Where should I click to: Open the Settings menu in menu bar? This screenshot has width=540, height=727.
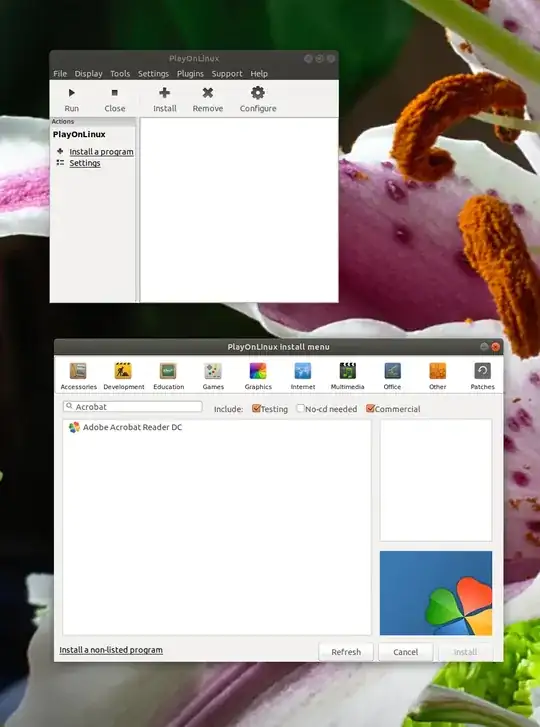(x=153, y=73)
